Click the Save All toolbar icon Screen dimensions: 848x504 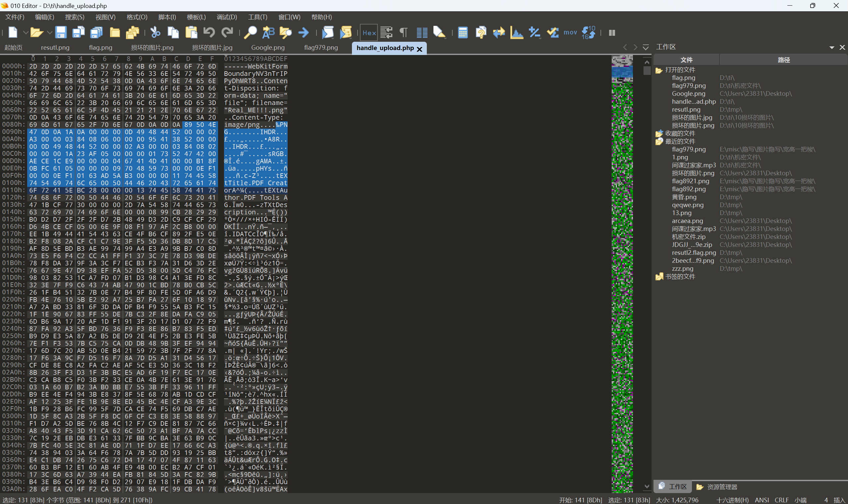click(96, 32)
